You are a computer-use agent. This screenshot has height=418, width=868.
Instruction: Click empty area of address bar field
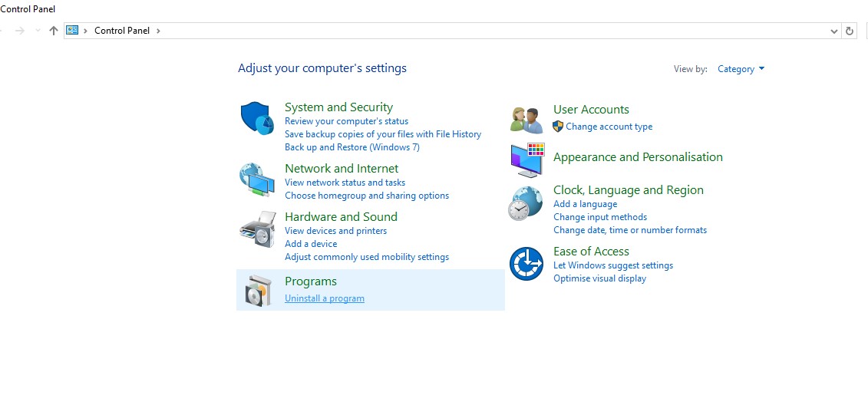(493, 31)
